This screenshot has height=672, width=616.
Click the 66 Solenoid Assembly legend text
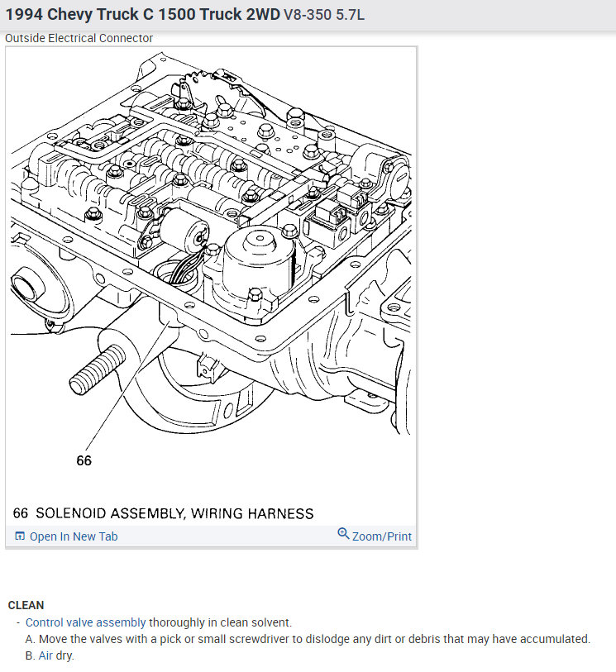coord(164,513)
